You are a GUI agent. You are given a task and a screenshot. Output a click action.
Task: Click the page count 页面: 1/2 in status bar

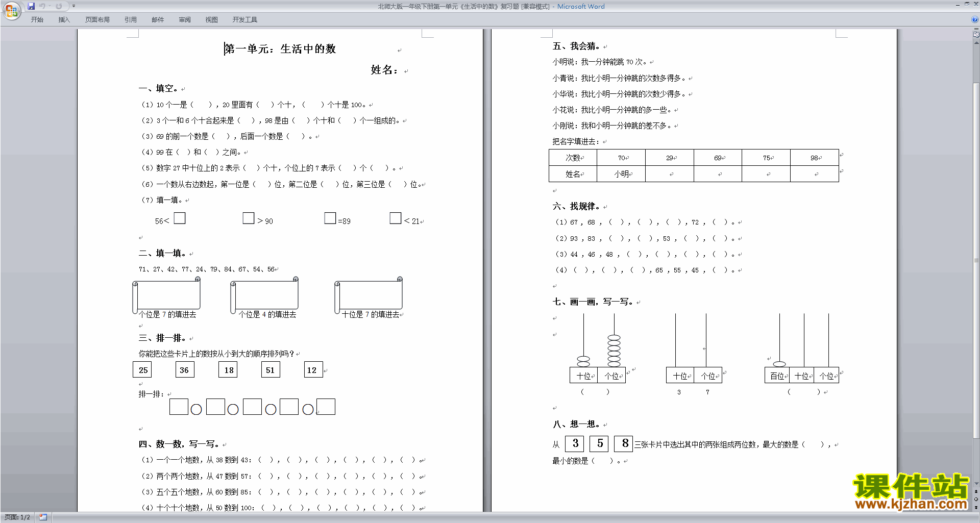17,517
